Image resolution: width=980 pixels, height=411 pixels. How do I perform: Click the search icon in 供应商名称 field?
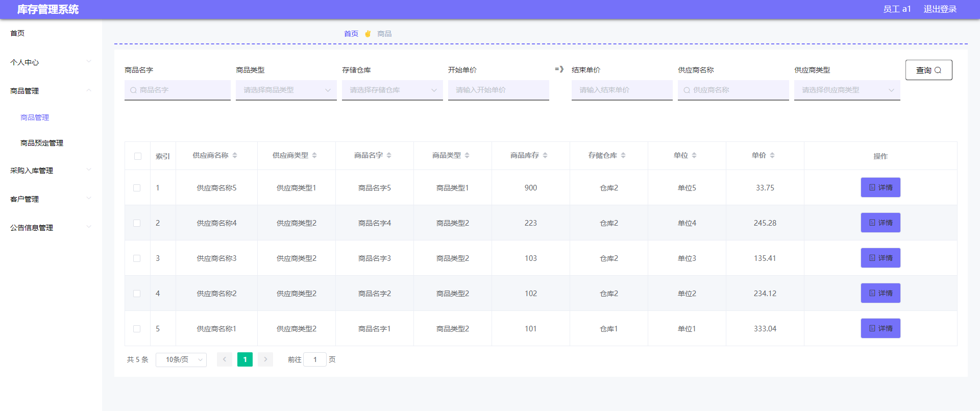(x=687, y=90)
